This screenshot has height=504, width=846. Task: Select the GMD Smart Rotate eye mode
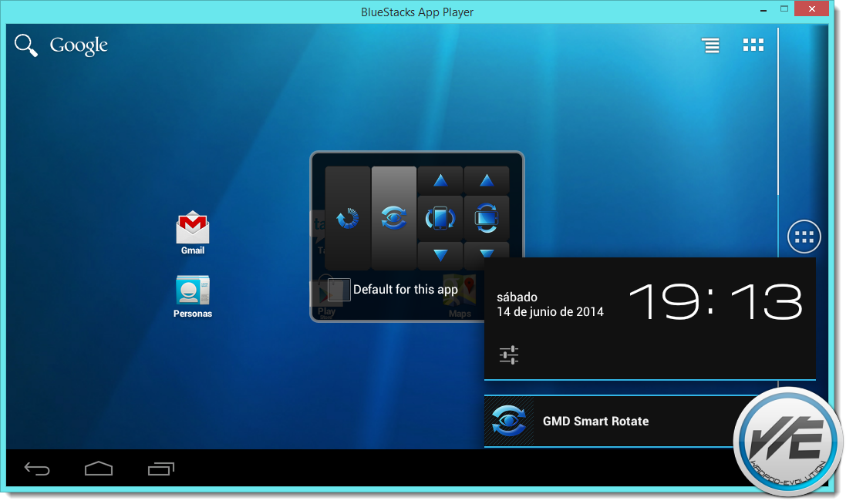pyautogui.click(x=394, y=218)
